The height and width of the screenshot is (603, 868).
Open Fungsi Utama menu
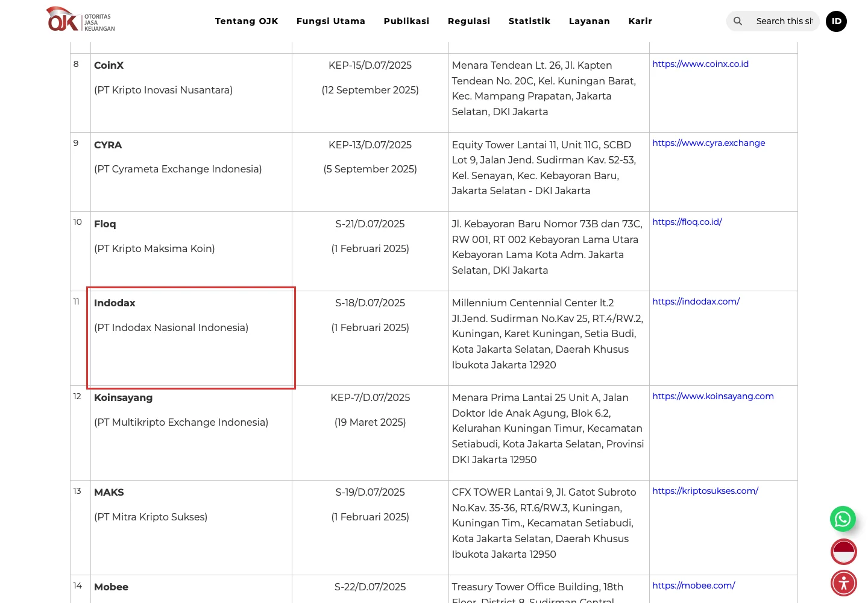[x=331, y=21]
